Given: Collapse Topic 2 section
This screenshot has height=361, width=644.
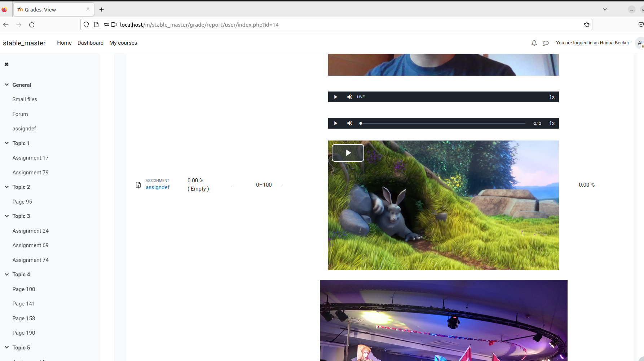Looking at the screenshot, I should pos(7,187).
